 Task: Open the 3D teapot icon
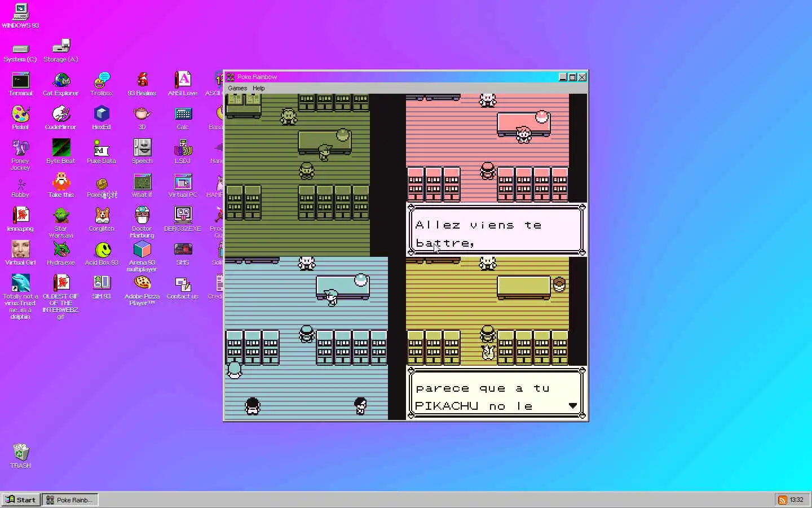click(x=142, y=119)
